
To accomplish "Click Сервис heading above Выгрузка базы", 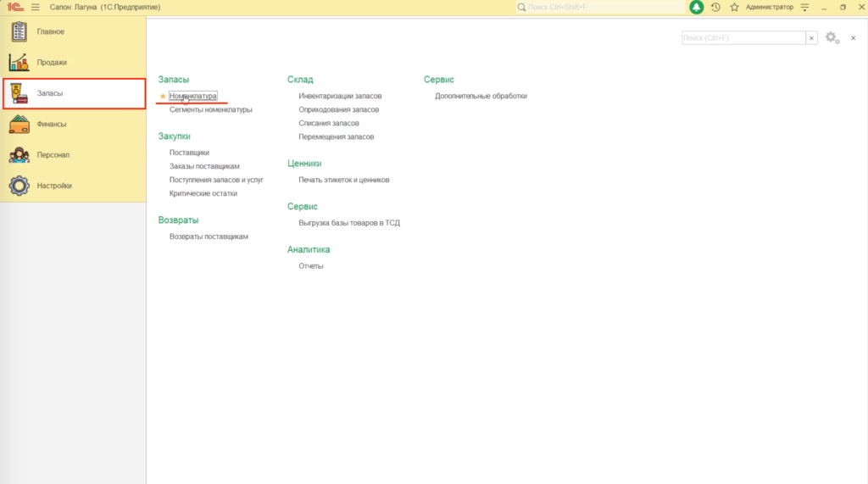I will (303, 207).
